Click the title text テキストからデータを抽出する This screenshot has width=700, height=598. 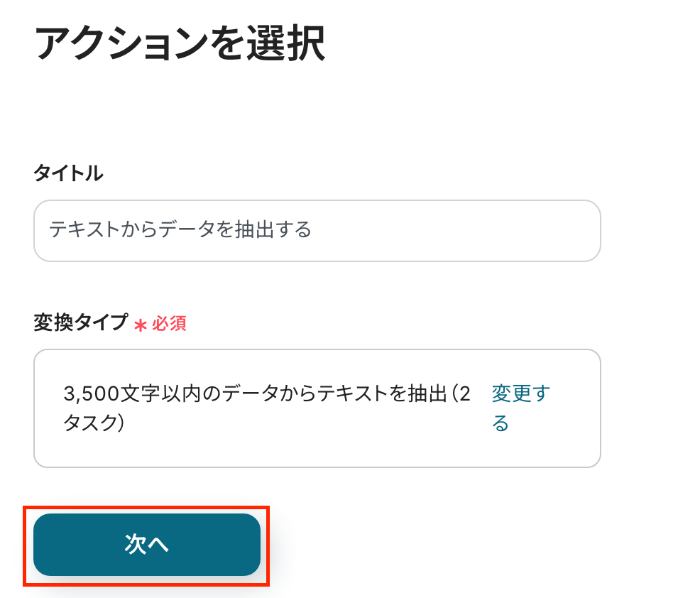[x=180, y=229]
